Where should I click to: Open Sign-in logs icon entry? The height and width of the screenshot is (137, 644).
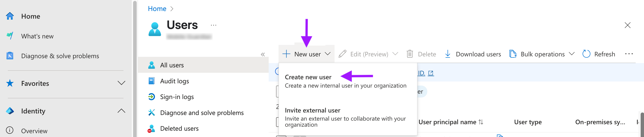point(151,97)
